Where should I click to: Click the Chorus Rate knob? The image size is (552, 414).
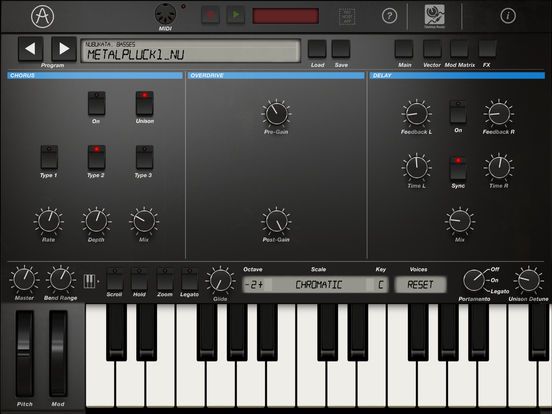pos(49,221)
